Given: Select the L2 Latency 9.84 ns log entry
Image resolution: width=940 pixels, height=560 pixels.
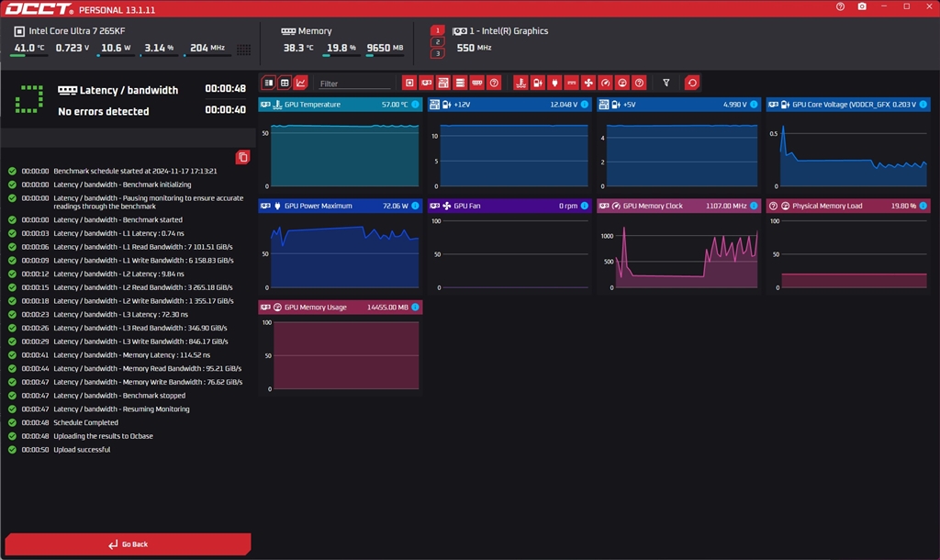Looking at the screenshot, I should [118, 274].
